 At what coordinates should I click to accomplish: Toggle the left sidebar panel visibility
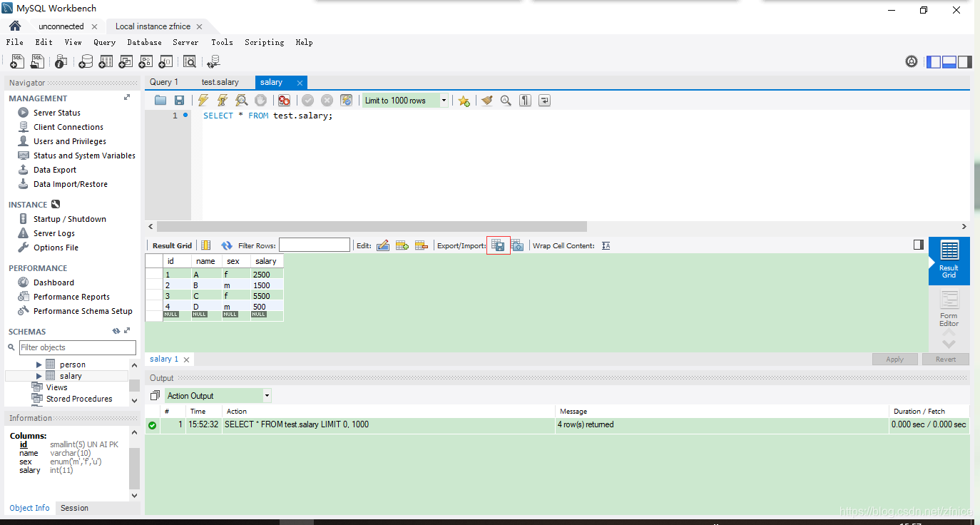click(934, 62)
